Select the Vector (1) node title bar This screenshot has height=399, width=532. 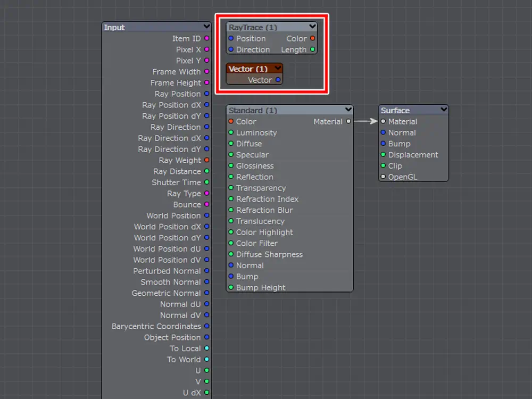tap(248, 69)
